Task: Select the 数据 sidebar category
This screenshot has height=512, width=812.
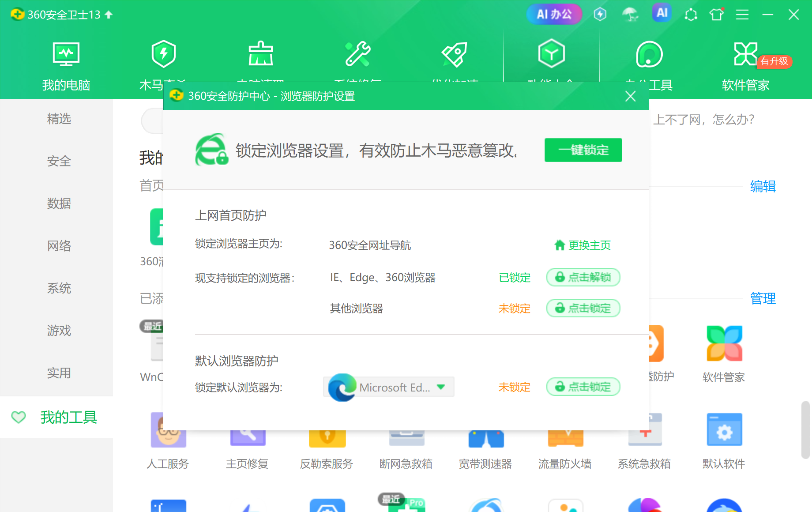Action: point(59,203)
